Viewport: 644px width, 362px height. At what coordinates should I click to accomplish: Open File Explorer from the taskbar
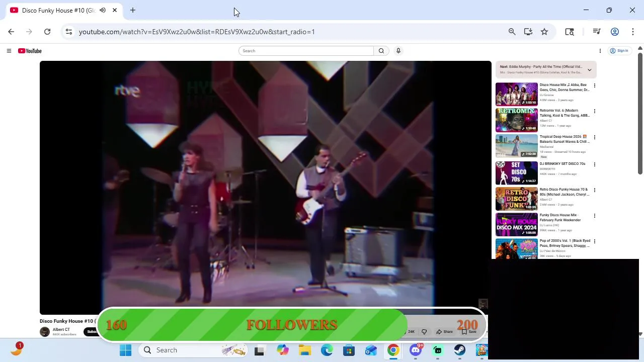tap(305, 350)
